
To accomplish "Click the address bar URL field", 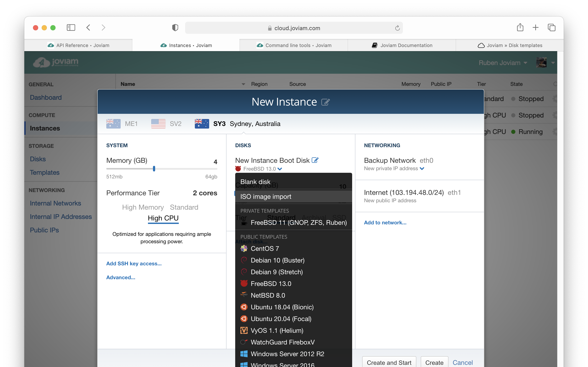I will (x=294, y=28).
